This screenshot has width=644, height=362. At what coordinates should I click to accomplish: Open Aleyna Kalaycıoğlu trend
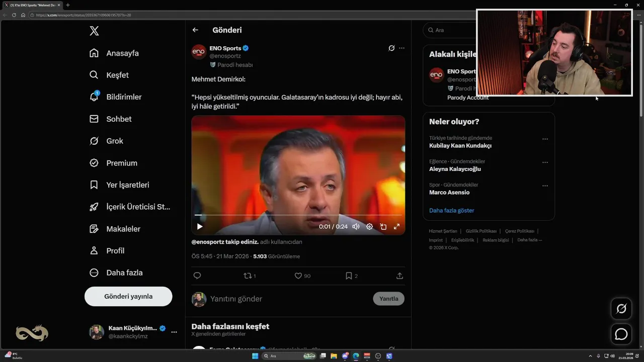coord(455,169)
